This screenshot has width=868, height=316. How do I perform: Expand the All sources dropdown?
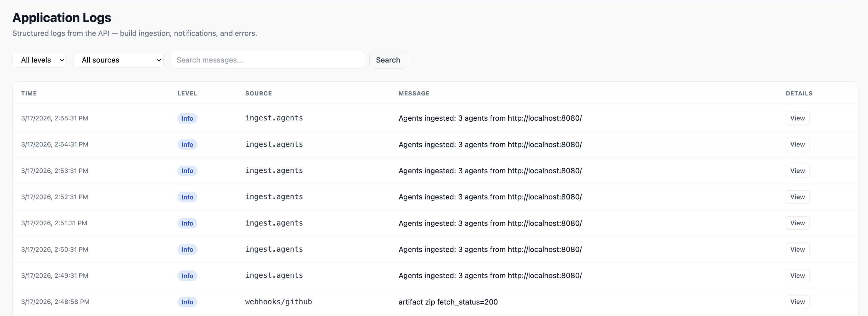(x=118, y=60)
